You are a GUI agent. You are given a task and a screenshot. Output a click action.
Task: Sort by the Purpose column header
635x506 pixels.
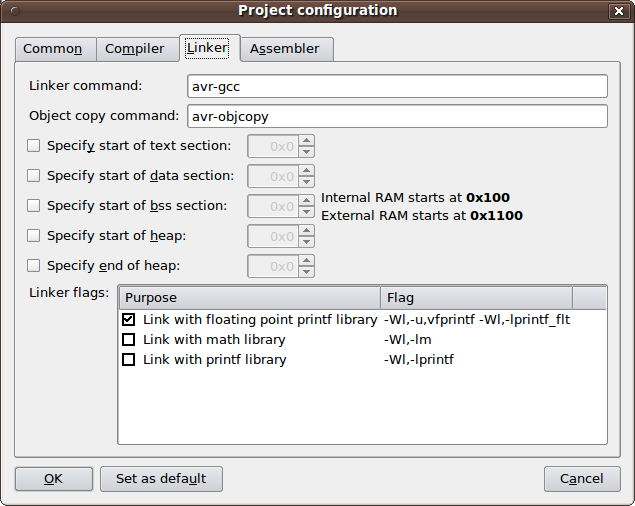(x=249, y=298)
